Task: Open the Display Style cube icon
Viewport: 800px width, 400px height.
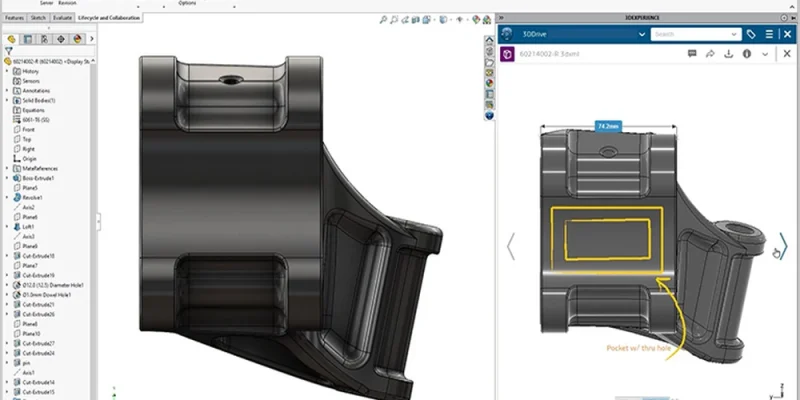Action: coord(444,20)
